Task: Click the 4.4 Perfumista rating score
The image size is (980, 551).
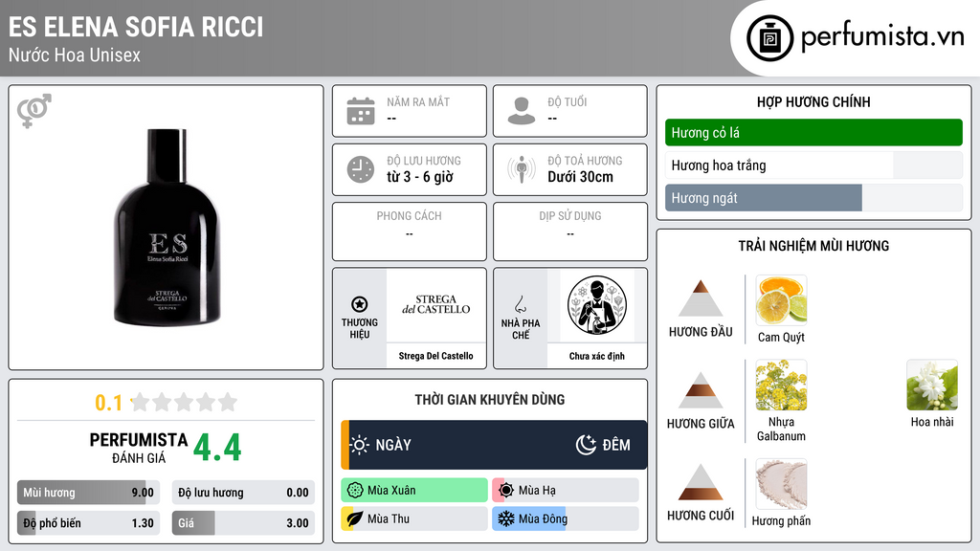Action: click(x=217, y=448)
